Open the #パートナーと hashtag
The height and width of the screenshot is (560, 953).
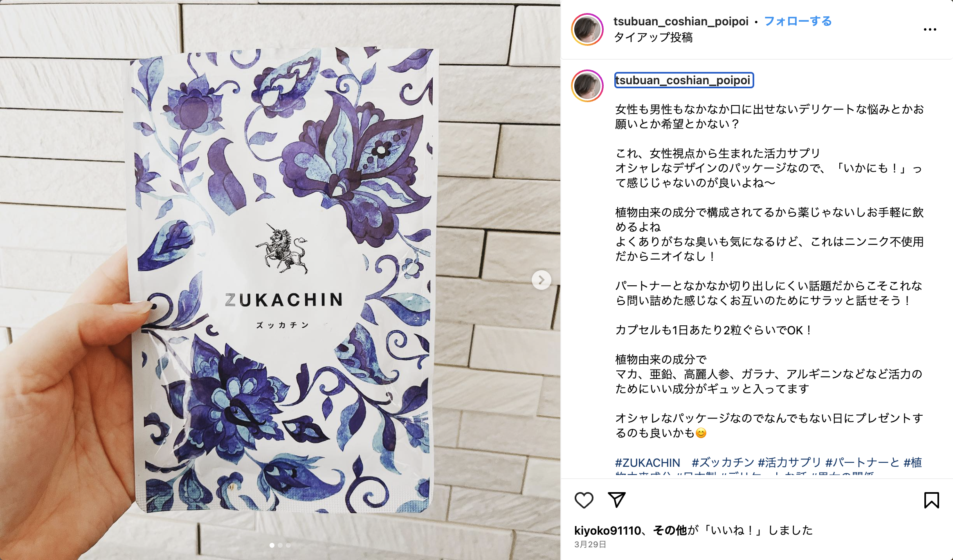pyautogui.click(x=862, y=463)
